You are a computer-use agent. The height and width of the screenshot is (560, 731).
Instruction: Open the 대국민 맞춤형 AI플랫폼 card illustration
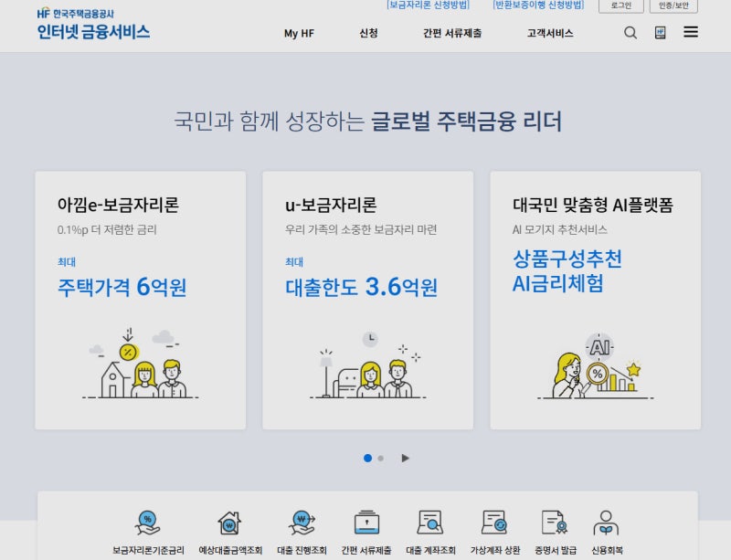(596, 366)
